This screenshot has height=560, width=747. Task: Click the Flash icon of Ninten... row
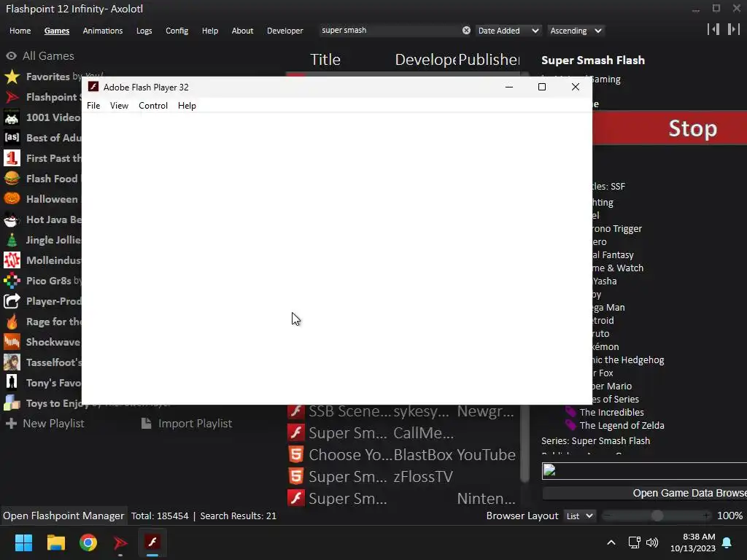pyautogui.click(x=296, y=498)
